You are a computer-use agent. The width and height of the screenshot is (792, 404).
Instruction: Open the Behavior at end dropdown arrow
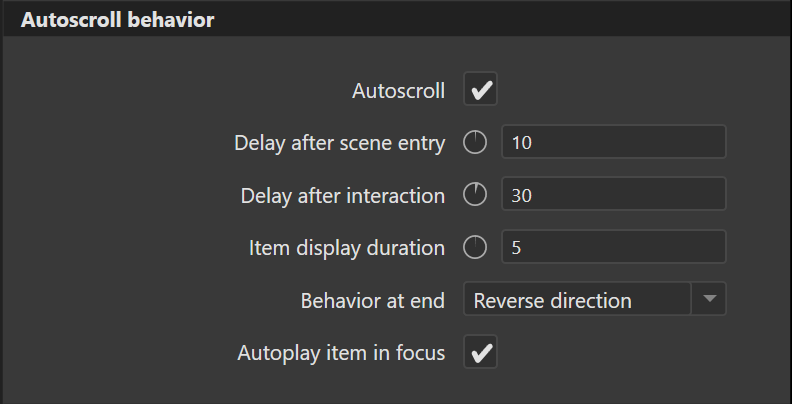click(709, 299)
